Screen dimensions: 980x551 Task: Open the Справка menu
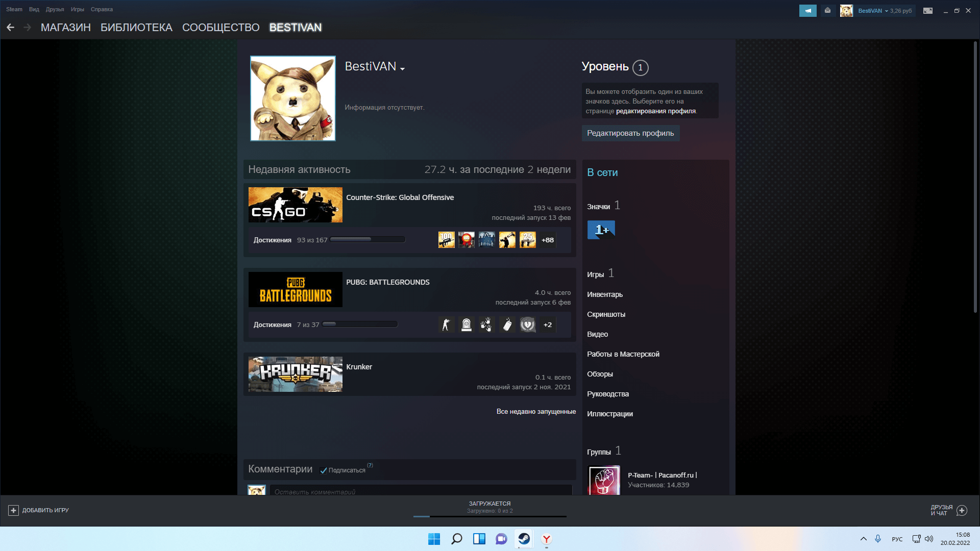point(102,9)
